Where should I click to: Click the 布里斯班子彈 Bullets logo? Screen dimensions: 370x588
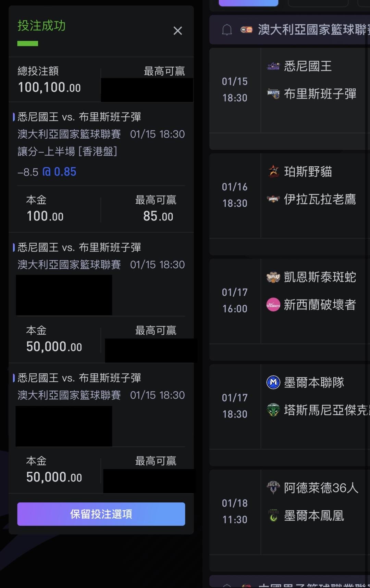coord(273,93)
